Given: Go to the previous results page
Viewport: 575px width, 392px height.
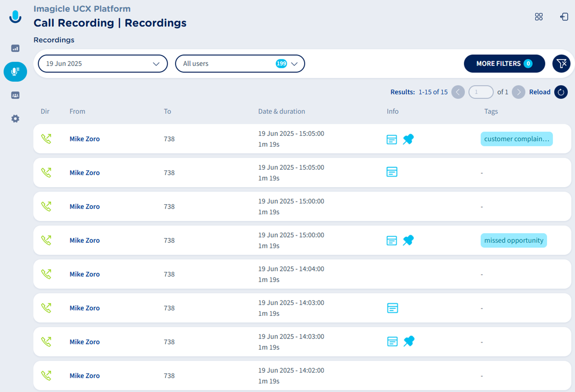Looking at the screenshot, I should 458,92.
